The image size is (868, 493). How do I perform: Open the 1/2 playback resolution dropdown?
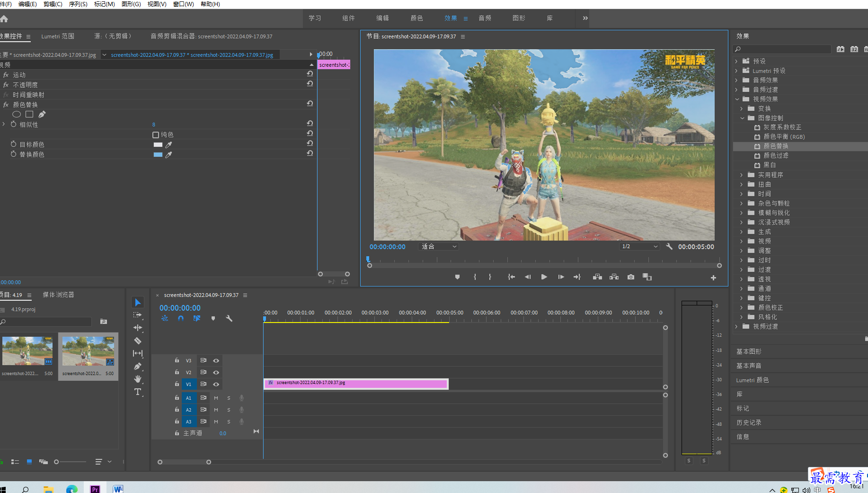[x=639, y=246]
